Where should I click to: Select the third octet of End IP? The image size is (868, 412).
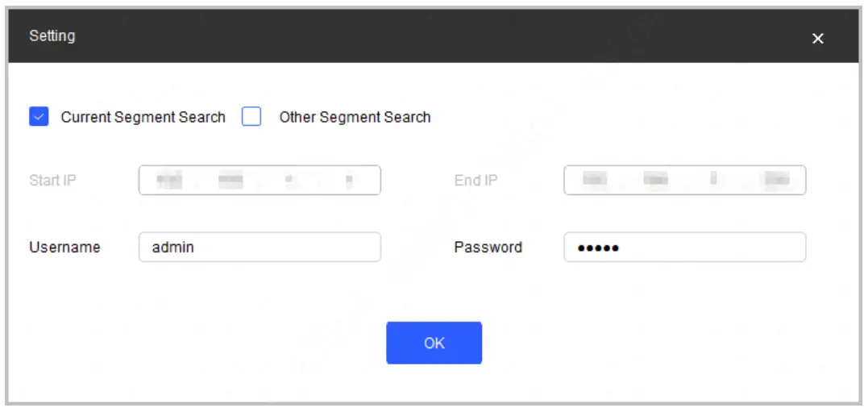coord(713,181)
